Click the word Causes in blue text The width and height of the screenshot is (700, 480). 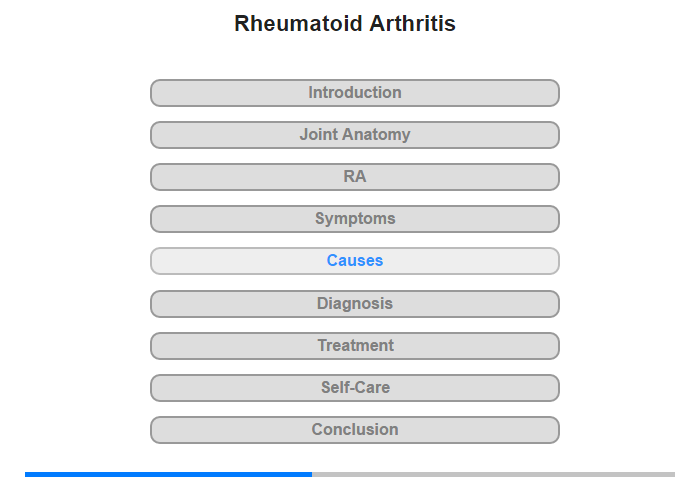[355, 260]
